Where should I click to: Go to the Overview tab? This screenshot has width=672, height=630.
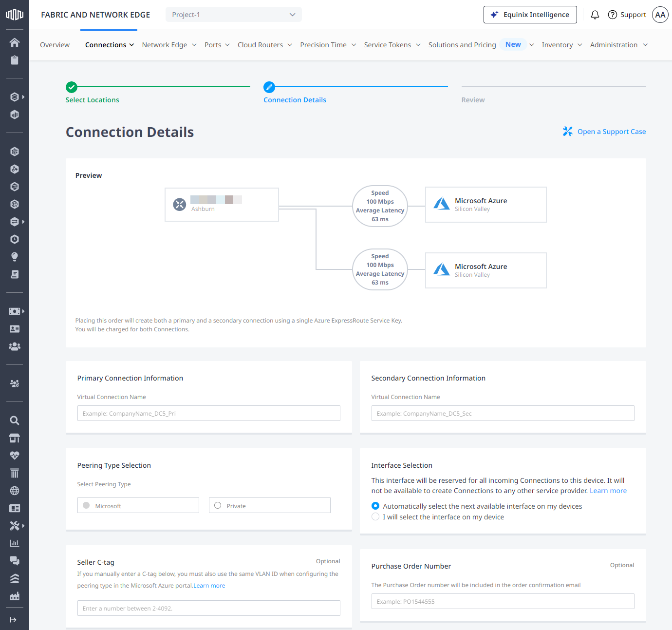[55, 45]
